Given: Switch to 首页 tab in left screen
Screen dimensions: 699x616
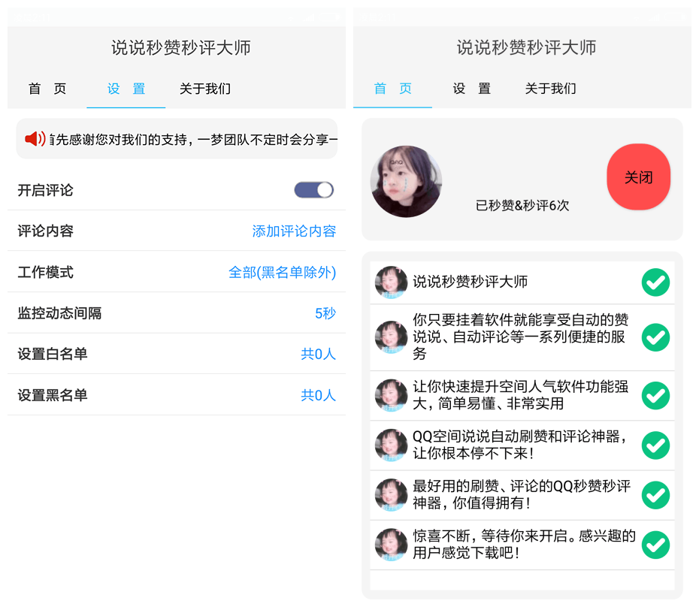Looking at the screenshot, I should (x=47, y=89).
